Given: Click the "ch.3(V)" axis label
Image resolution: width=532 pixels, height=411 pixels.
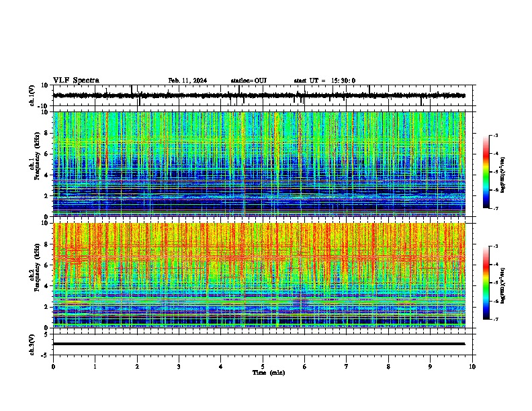Looking at the screenshot, I should 32,345.
